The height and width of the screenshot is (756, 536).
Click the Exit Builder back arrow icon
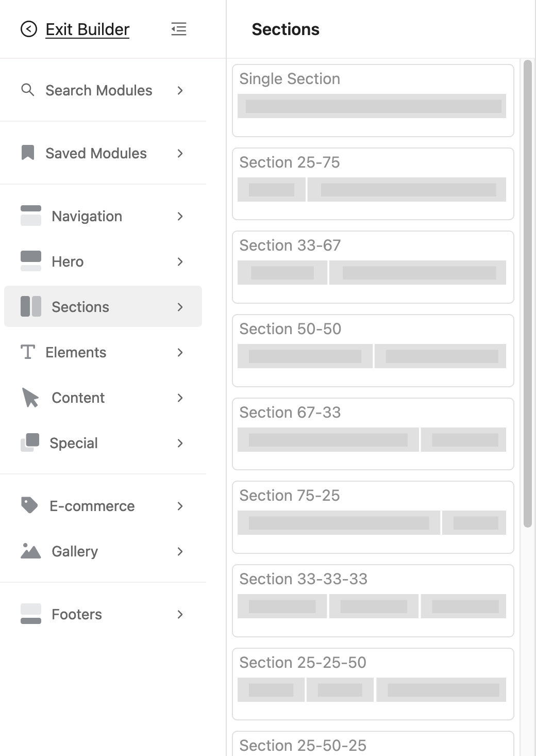click(x=29, y=29)
